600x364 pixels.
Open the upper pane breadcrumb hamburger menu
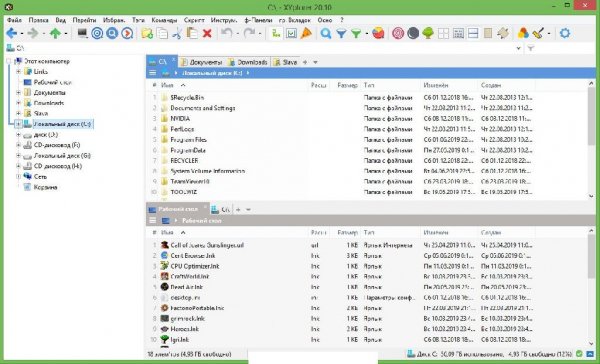(x=153, y=73)
